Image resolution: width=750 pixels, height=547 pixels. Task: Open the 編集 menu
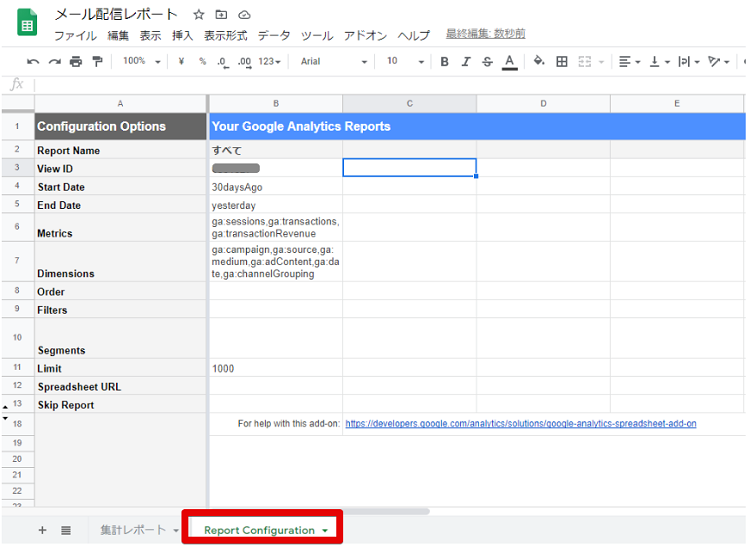coord(118,36)
